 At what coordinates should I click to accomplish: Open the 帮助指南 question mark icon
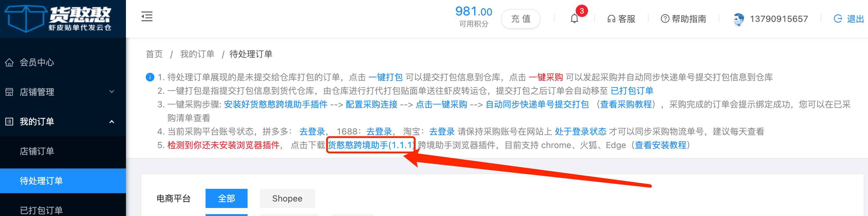665,19
